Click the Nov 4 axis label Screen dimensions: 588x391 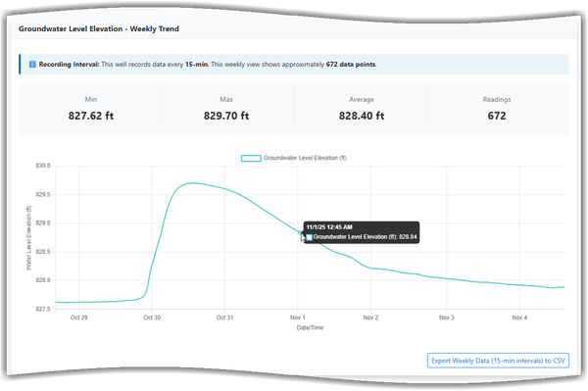point(519,318)
